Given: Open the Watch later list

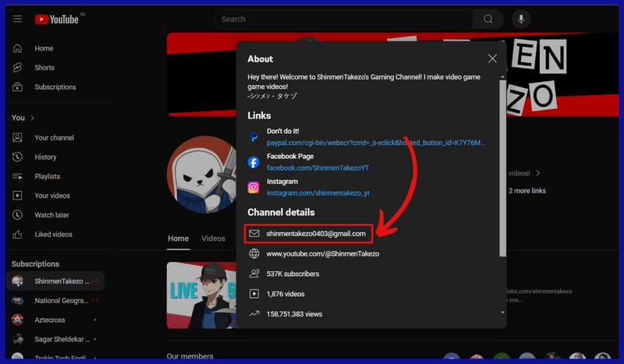Looking at the screenshot, I should [x=51, y=215].
